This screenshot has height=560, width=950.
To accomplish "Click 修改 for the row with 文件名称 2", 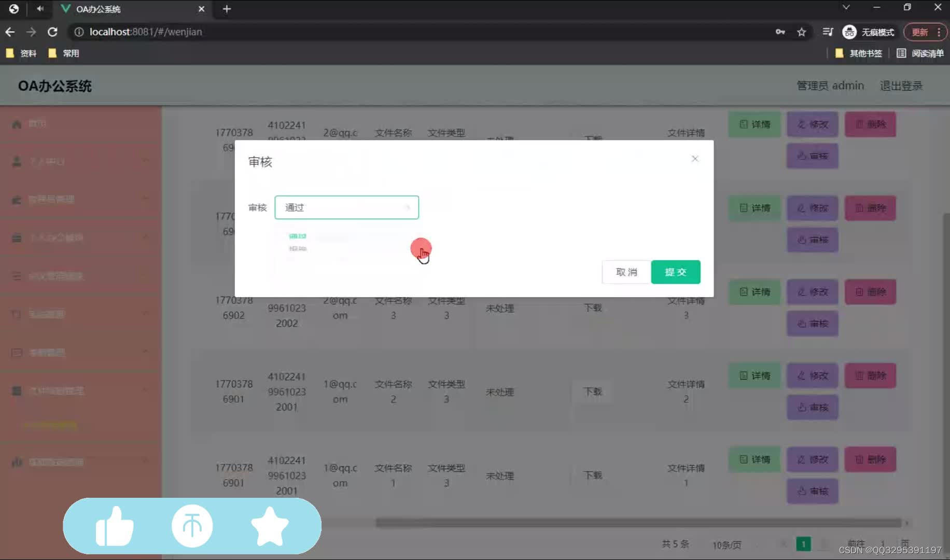I will click(x=813, y=375).
